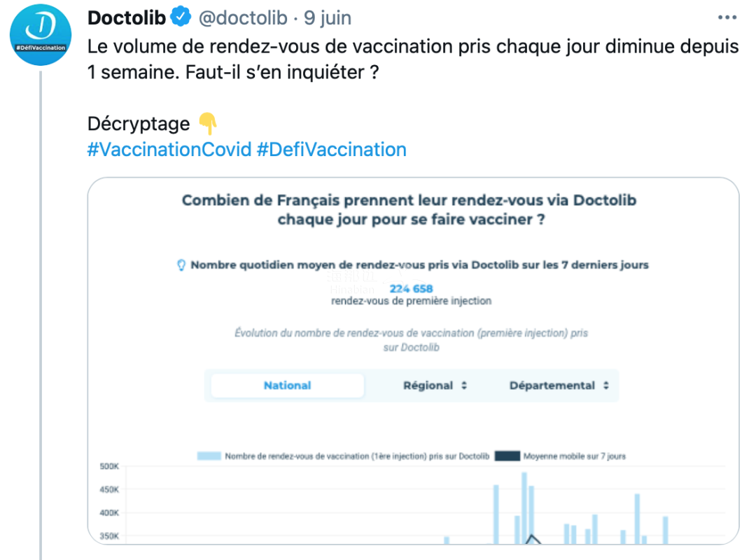Click the Doctolib account name
Viewport: 756px width, 560px height.
point(127,17)
